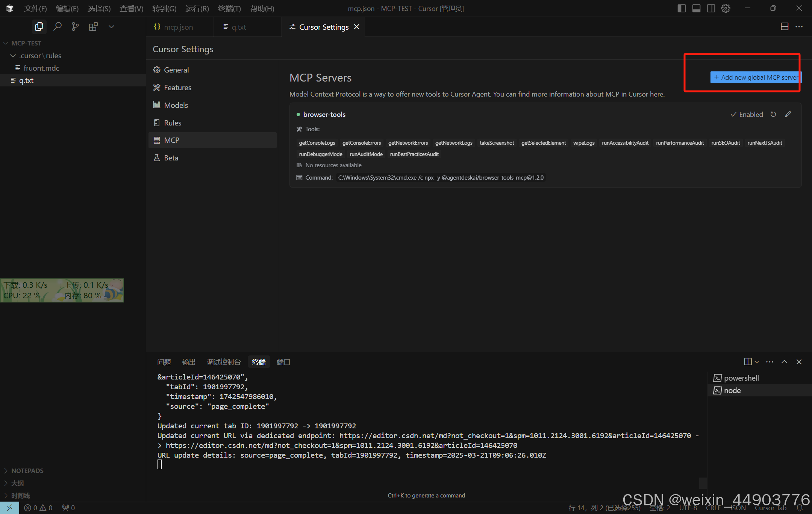Toggle primary sidebar layout icon
This screenshot has height=514, width=812.
682,8
